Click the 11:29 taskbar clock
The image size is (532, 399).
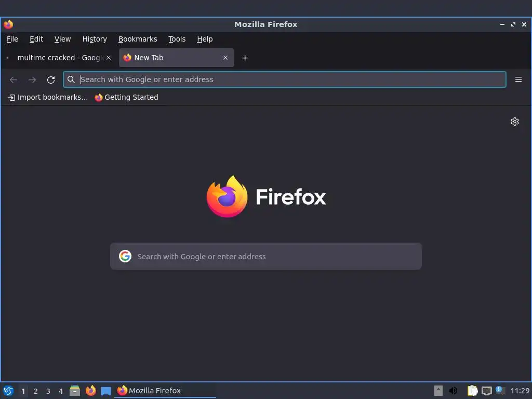[520, 391]
